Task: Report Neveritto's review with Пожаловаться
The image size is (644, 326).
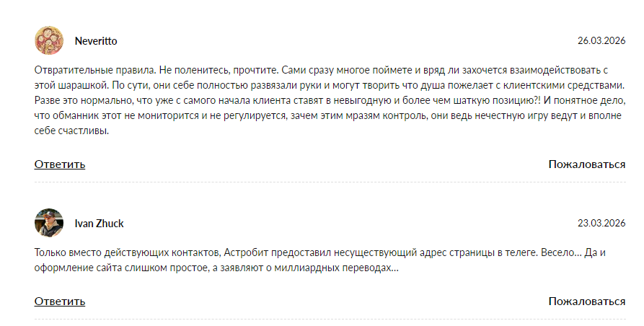Action: 586,164
